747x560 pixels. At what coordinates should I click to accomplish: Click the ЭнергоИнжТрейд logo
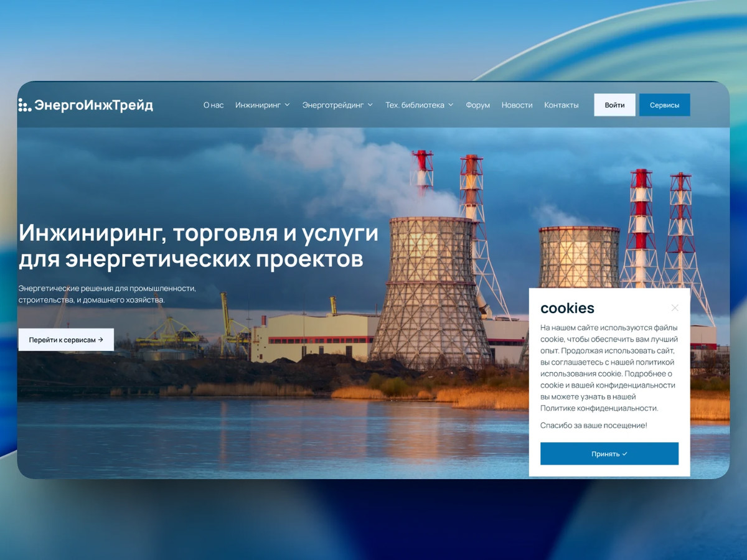click(x=85, y=105)
